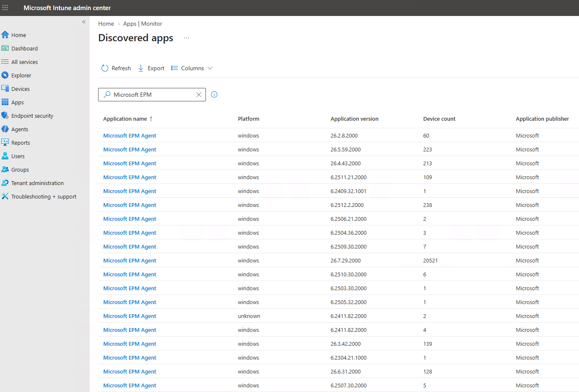Click version text 6.2507.30.2000
The width and height of the screenshot is (579, 392).
(349, 386)
